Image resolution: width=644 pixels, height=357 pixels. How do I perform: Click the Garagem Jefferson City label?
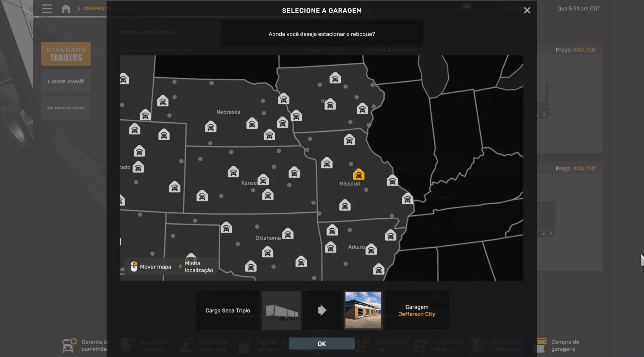pos(416,310)
